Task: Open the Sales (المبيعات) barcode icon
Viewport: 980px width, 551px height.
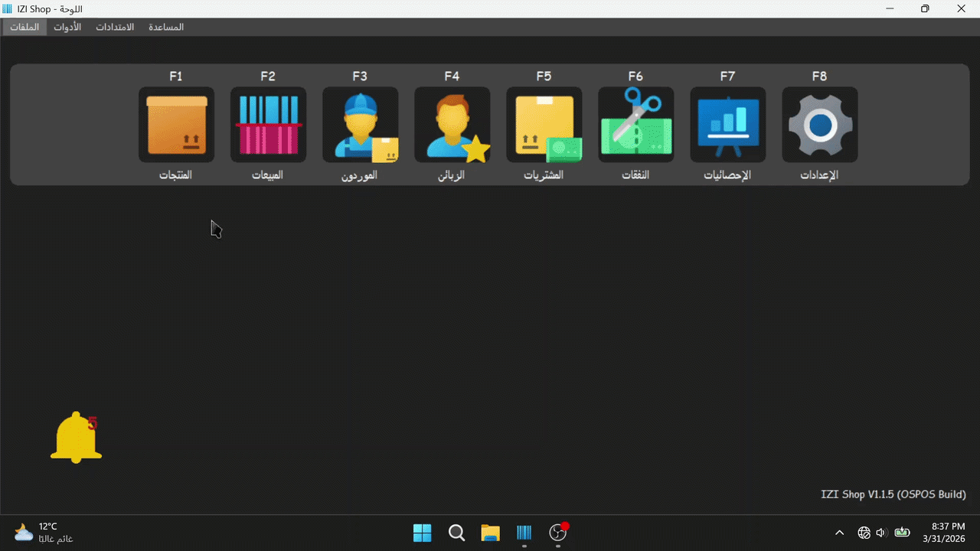Action: point(269,125)
